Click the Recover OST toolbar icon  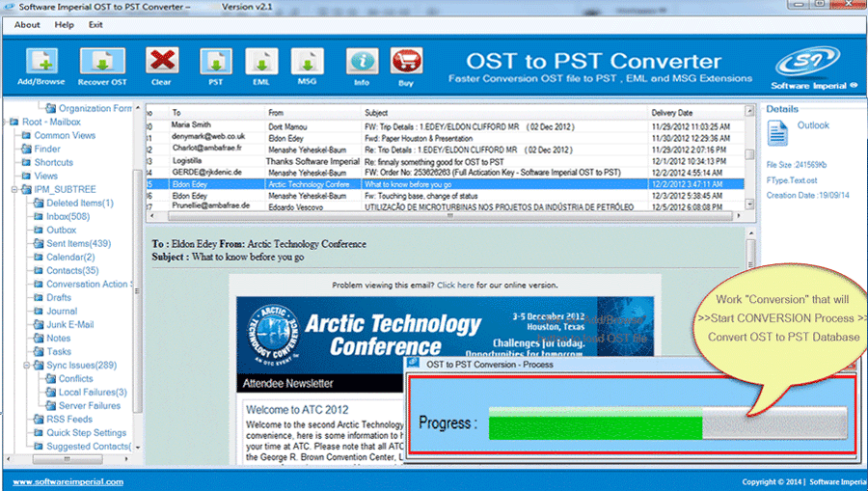102,61
